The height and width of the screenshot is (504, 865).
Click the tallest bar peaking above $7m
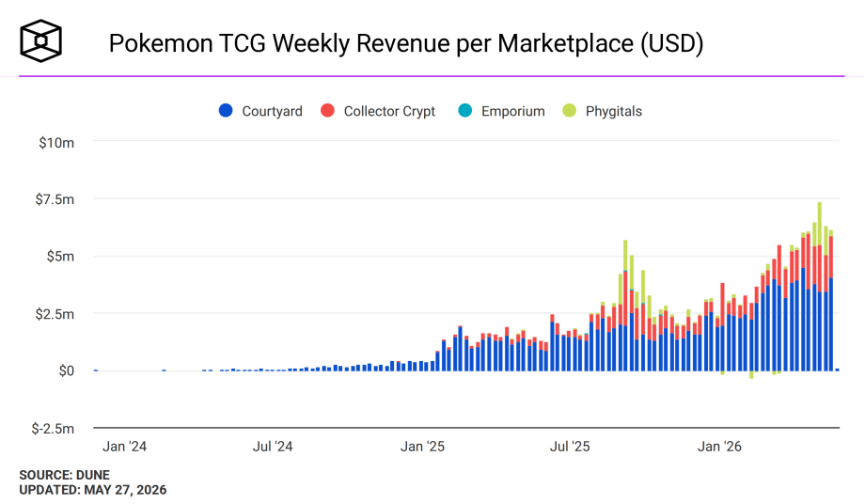(x=819, y=287)
